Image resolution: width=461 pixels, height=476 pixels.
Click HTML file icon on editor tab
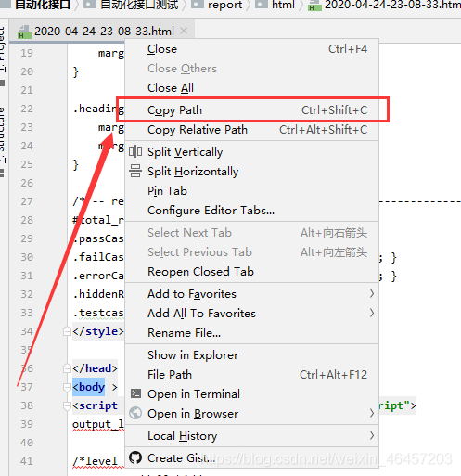click(x=24, y=32)
